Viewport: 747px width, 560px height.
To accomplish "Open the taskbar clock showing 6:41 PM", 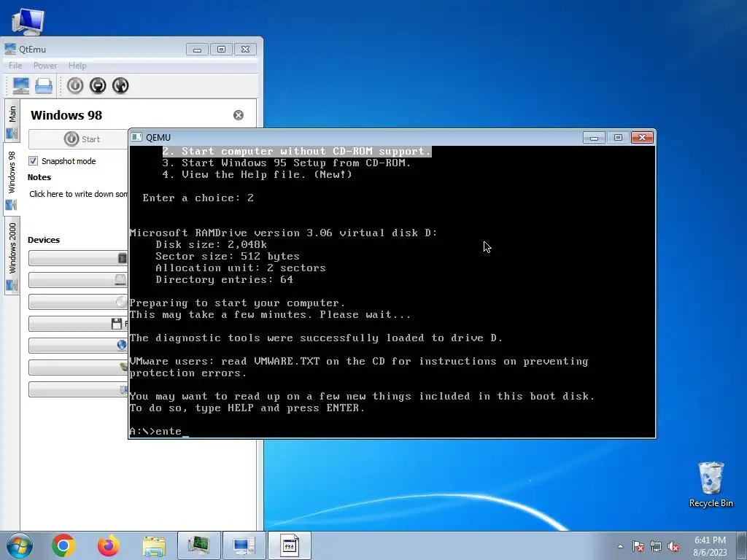I will pyautogui.click(x=710, y=546).
